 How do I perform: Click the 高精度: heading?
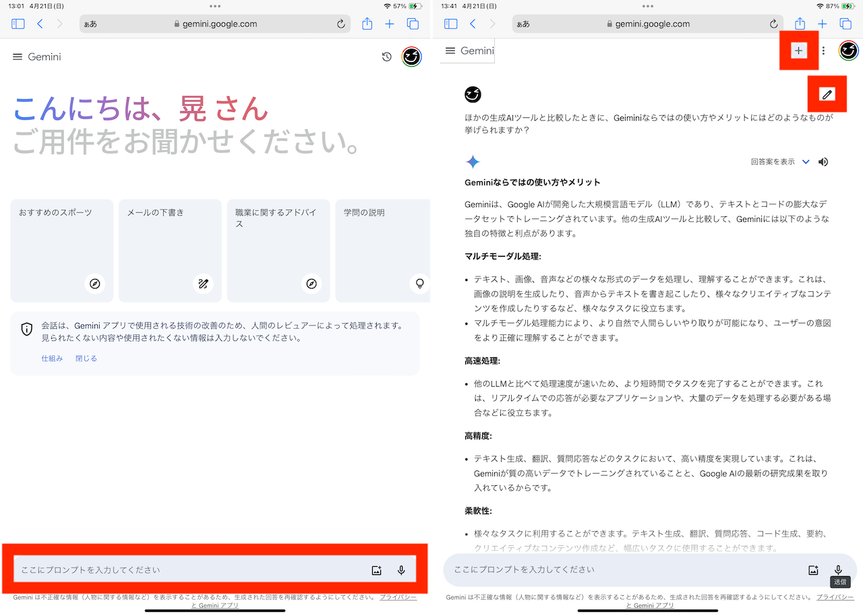[x=478, y=436]
